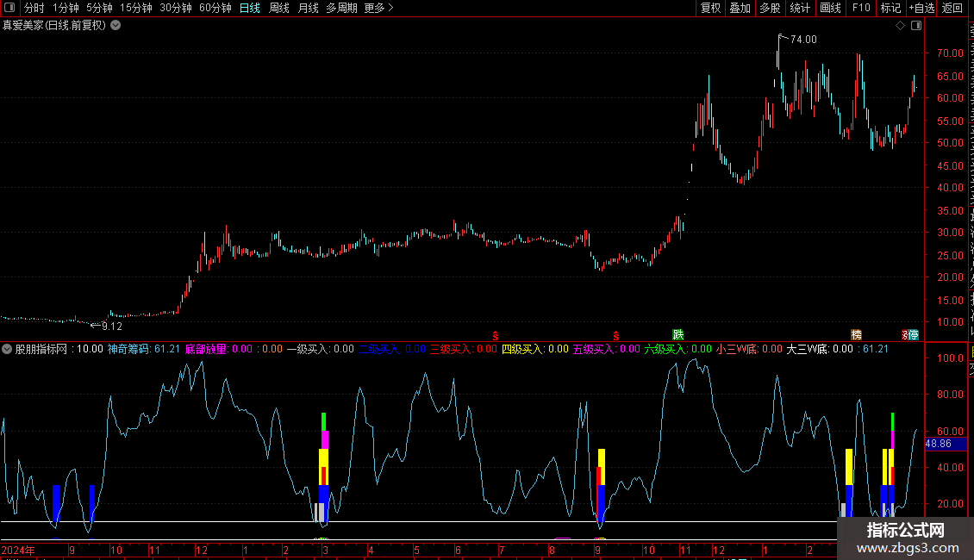Image resolution: width=974 pixels, height=560 pixels.
Task: Click the cyan 停 marker icon
Action: [913, 334]
